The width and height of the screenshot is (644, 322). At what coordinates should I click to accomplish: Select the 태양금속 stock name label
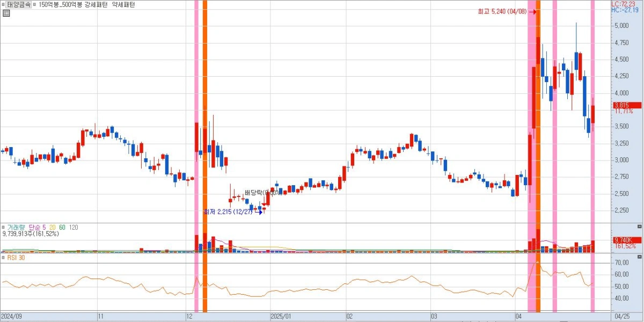point(18,4)
